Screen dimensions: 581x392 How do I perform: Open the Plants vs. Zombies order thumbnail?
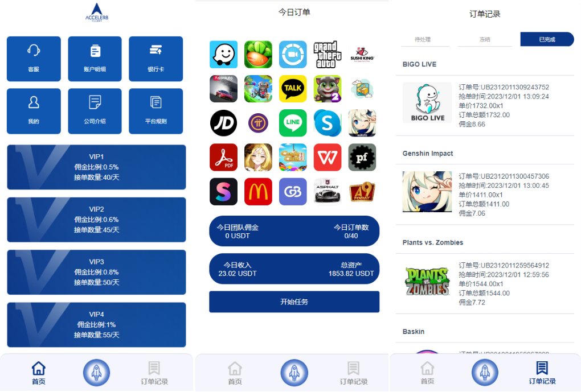coord(427,281)
